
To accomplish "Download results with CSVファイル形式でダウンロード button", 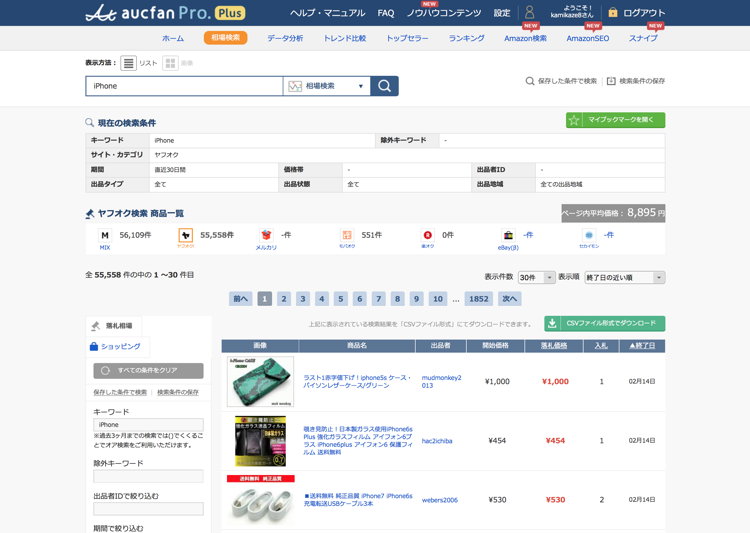I will [x=604, y=324].
